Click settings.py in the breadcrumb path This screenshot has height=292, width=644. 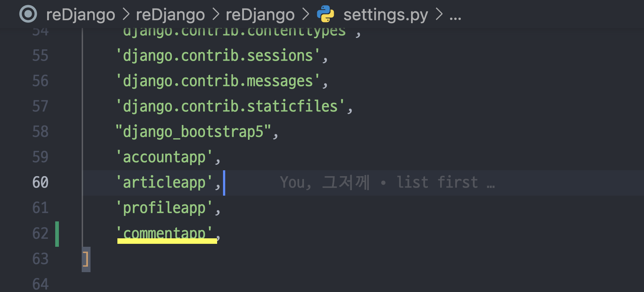point(386,15)
